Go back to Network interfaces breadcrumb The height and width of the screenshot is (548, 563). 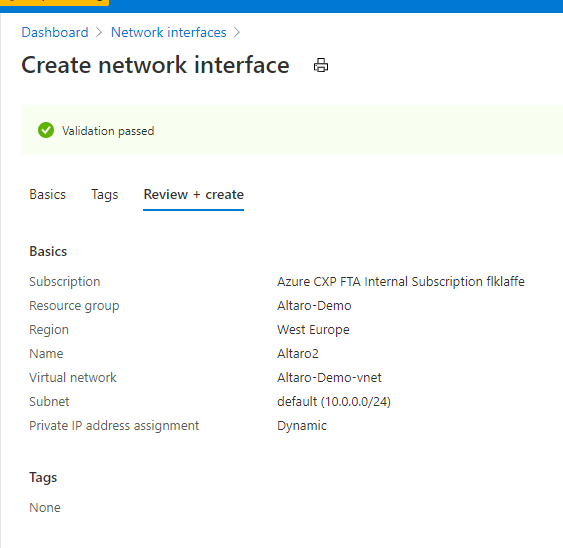[x=168, y=32]
